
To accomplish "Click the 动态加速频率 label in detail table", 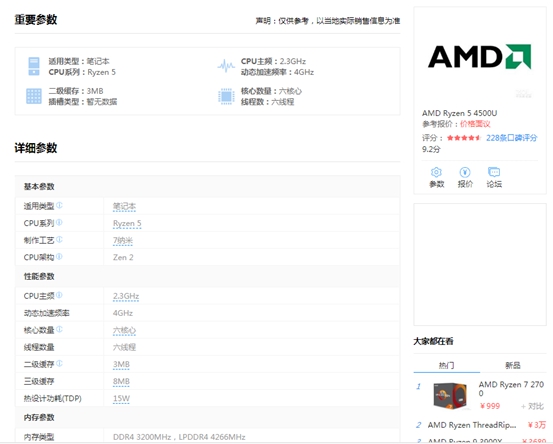I will pyautogui.click(x=47, y=313).
